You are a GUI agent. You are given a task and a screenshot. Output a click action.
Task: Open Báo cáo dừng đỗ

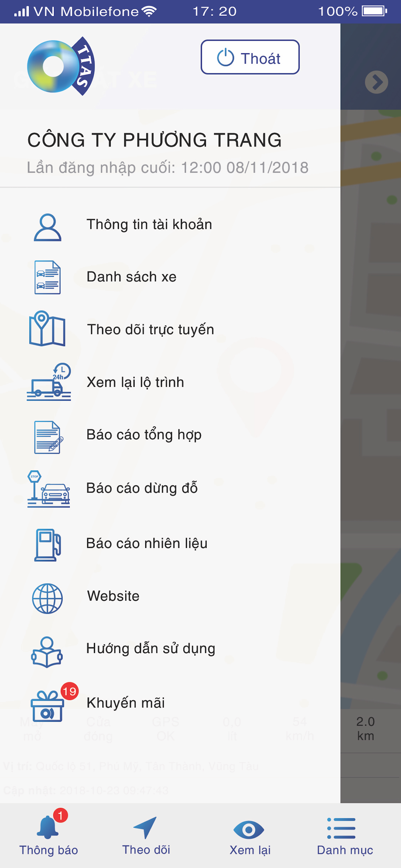(x=142, y=488)
